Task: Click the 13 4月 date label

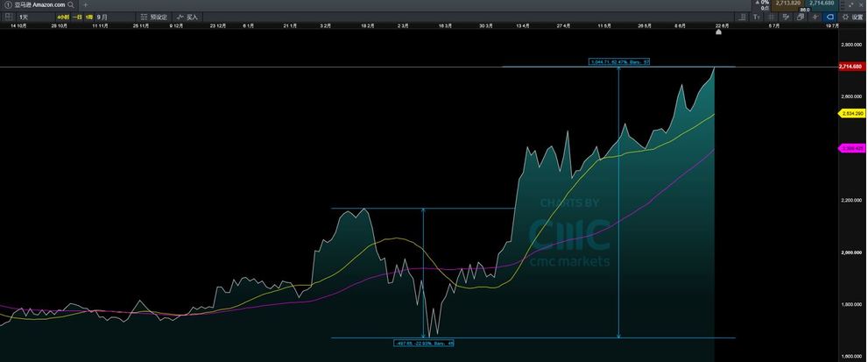Action: pos(522,25)
